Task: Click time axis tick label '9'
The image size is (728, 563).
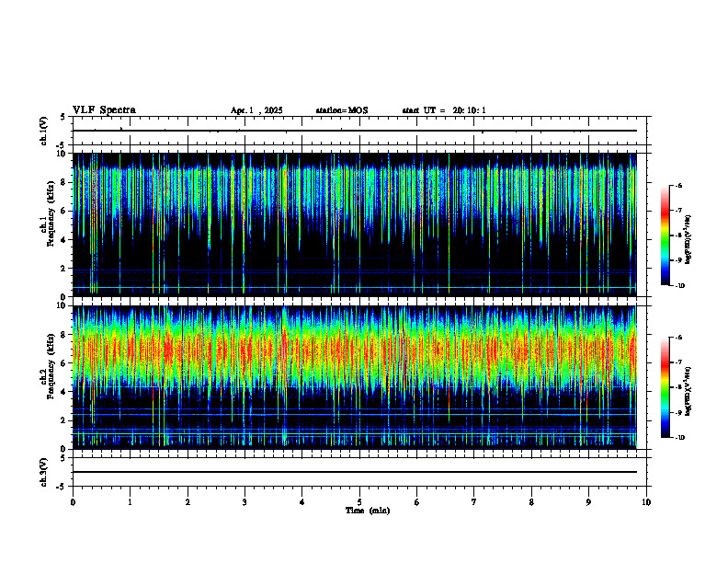Action: [588, 502]
